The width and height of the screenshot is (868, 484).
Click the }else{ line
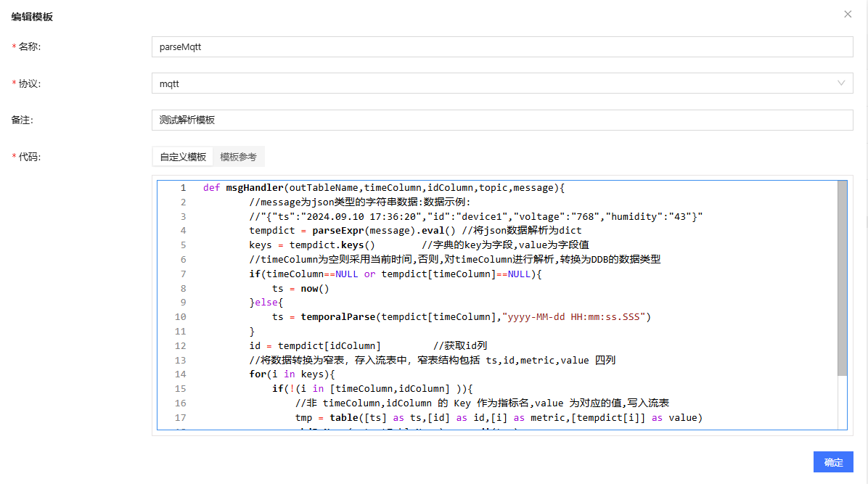266,303
